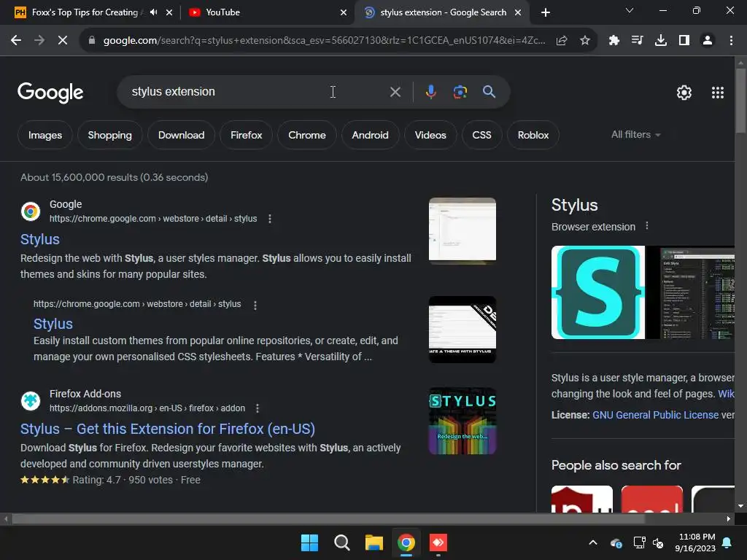Open more options for first Stylus result
This screenshot has width=747, height=560.
(270, 219)
